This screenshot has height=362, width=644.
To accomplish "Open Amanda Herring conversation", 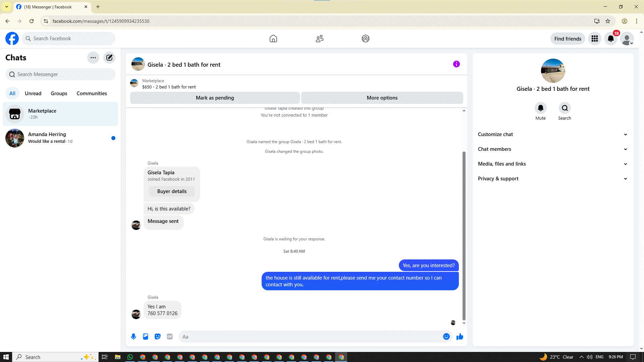I will 60,138.
